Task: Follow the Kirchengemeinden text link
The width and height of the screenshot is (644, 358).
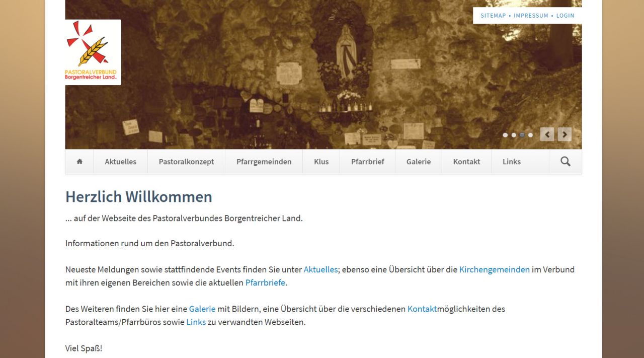Action: click(495, 269)
